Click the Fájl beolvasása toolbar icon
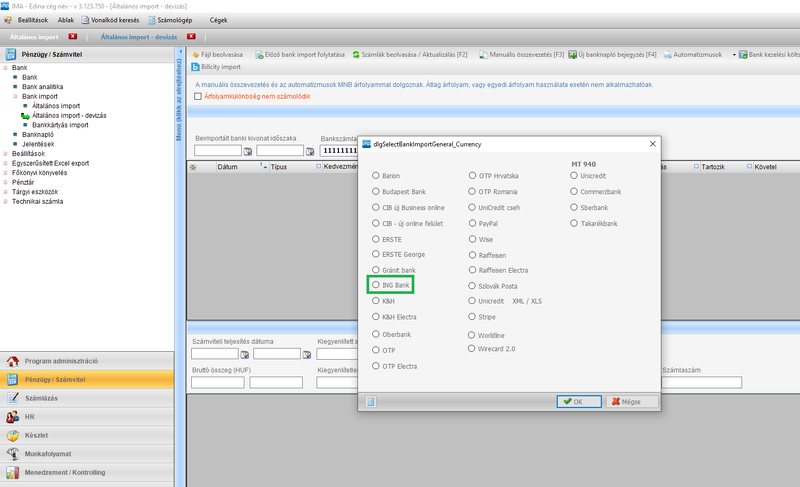Screen dimensions: 800x487 pyautogui.click(x=195, y=55)
